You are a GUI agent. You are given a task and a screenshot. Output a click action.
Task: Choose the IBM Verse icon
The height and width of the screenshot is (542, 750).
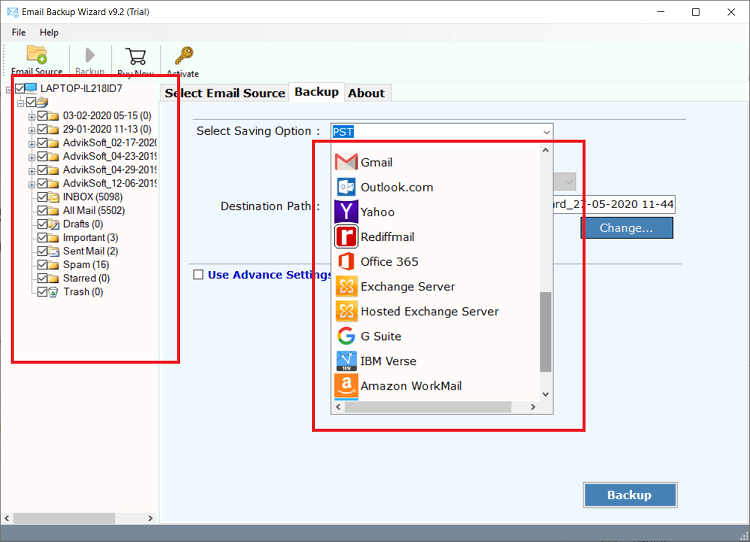346,361
